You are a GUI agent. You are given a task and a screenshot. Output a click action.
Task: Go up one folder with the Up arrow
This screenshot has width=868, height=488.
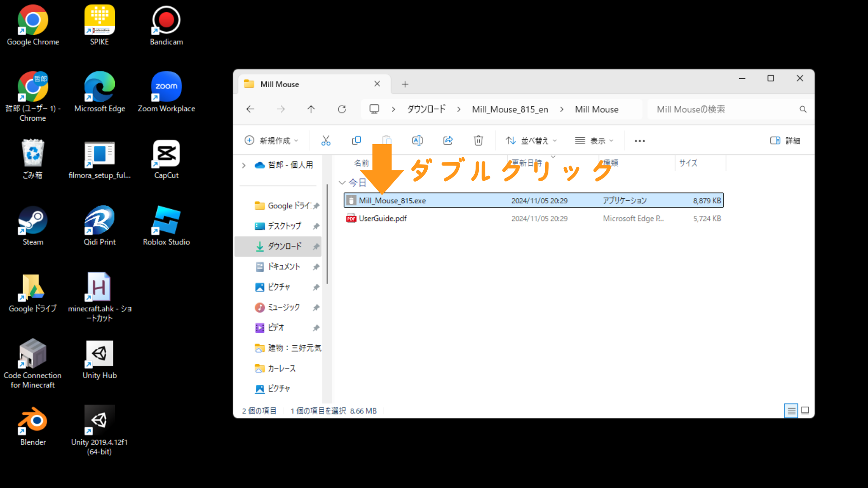pos(311,109)
